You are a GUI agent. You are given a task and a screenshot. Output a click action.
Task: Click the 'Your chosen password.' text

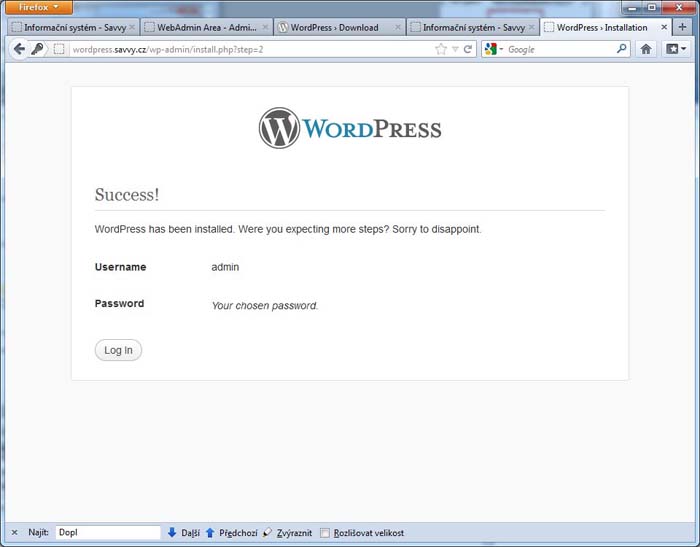point(265,305)
